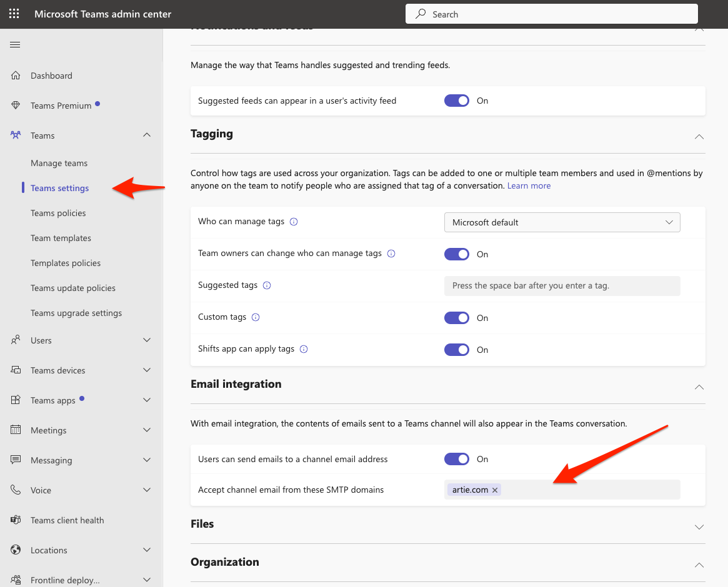Image resolution: width=728 pixels, height=587 pixels.
Task: Show info icon for Suggested tags
Action: tap(266, 285)
